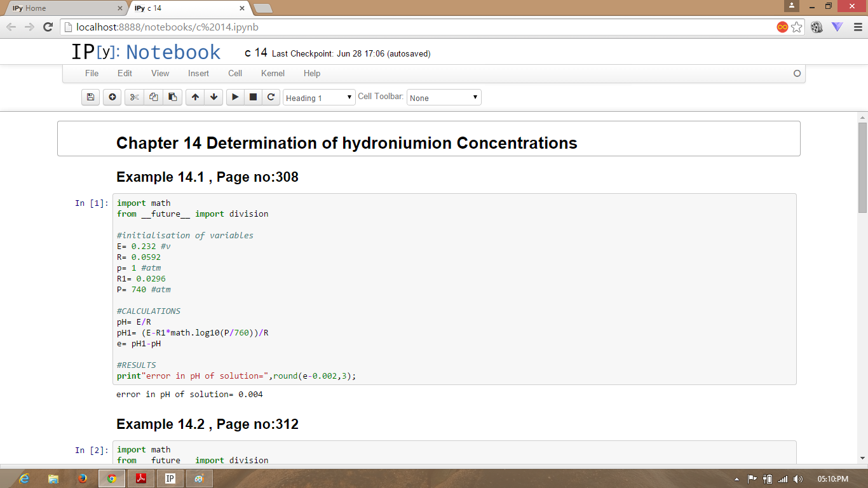Viewport: 868px width, 488px height.
Task: Open the Heading 1 cell type dropdown
Action: [x=319, y=98]
